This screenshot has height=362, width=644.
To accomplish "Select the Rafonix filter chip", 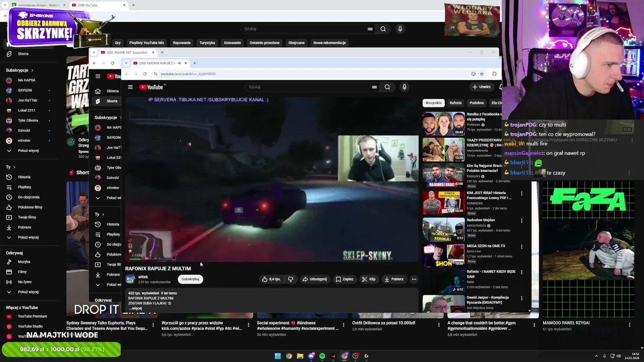I will point(455,103).
